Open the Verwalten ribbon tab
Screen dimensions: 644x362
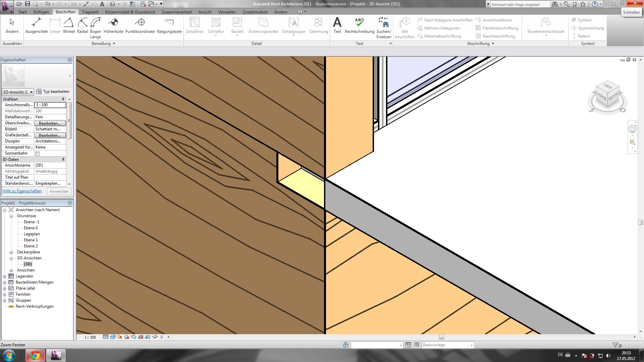point(227,12)
